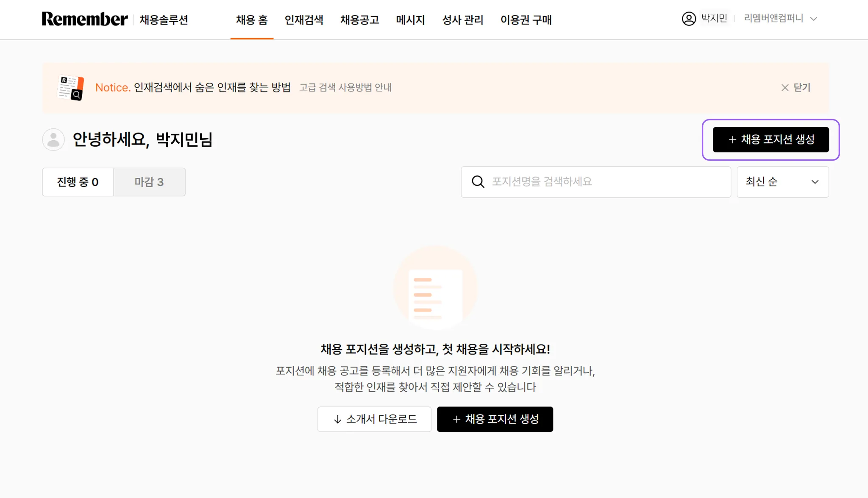Click the 채용솔루션 label beside the logo

click(x=164, y=20)
